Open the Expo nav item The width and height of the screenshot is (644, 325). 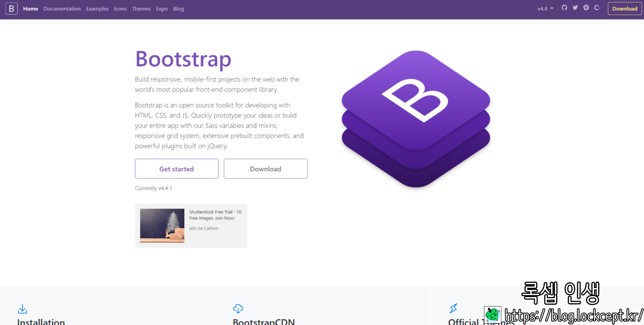click(x=162, y=9)
